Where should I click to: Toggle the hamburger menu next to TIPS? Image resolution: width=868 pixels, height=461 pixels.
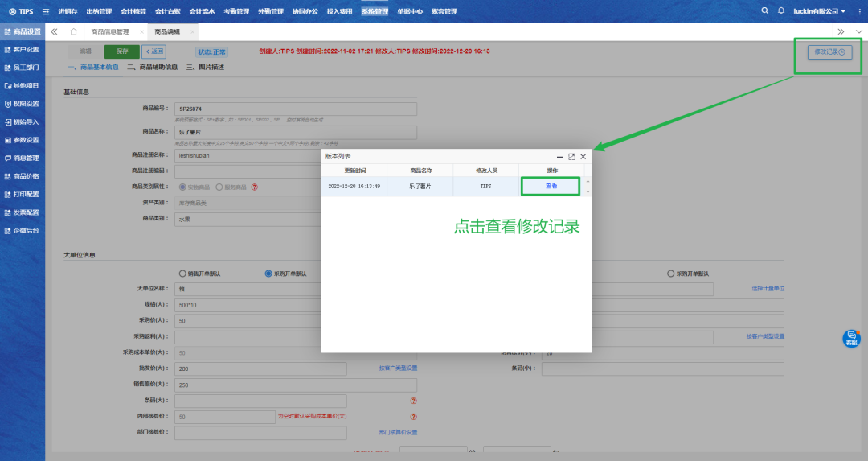point(45,11)
